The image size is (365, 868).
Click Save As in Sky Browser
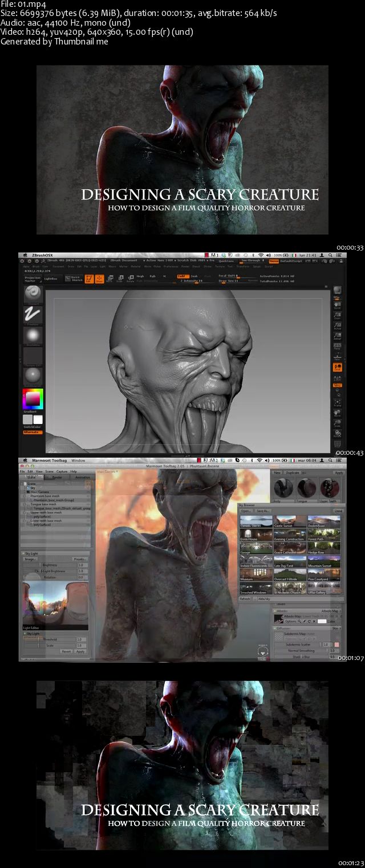click(x=263, y=511)
